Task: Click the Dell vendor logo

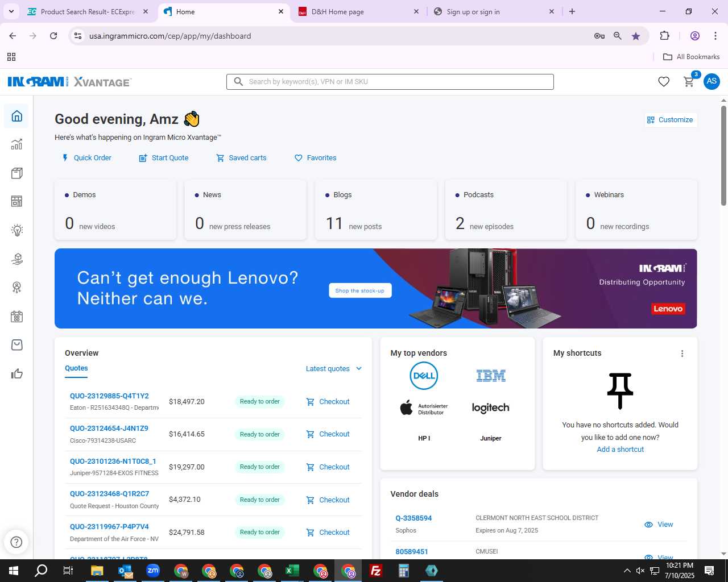Action: pos(424,376)
